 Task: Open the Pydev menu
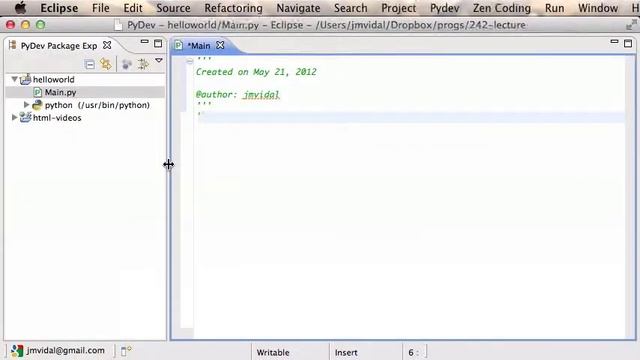(x=444, y=8)
